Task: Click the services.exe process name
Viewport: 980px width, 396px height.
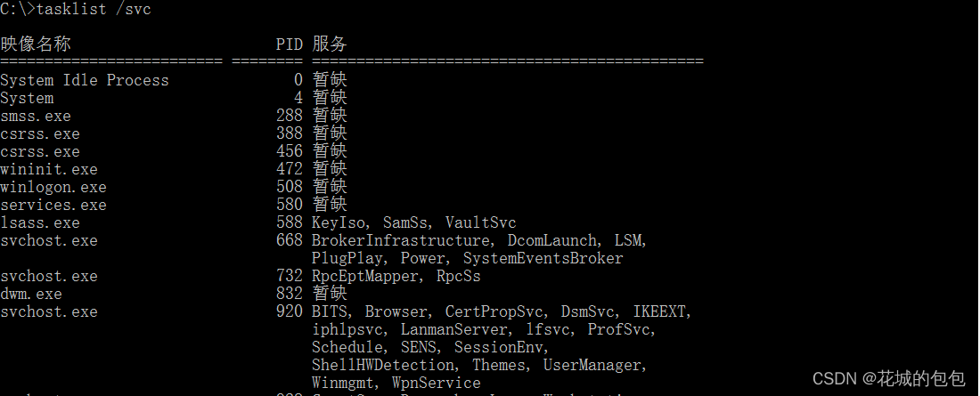Action: [x=53, y=205]
